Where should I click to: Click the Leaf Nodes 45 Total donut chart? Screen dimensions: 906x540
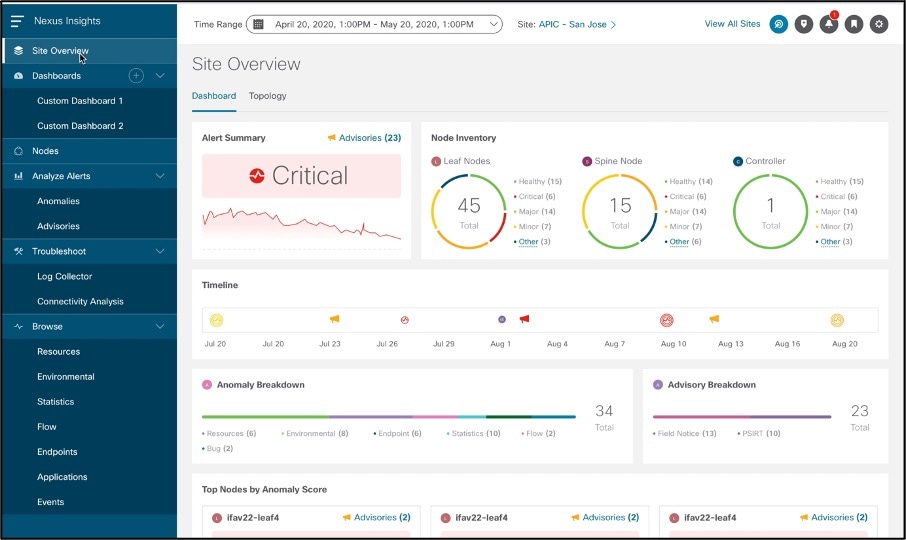(x=469, y=211)
